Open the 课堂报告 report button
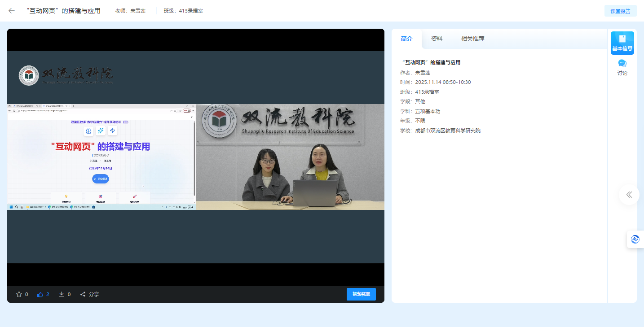This screenshot has width=644, height=327. (x=621, y=10)
